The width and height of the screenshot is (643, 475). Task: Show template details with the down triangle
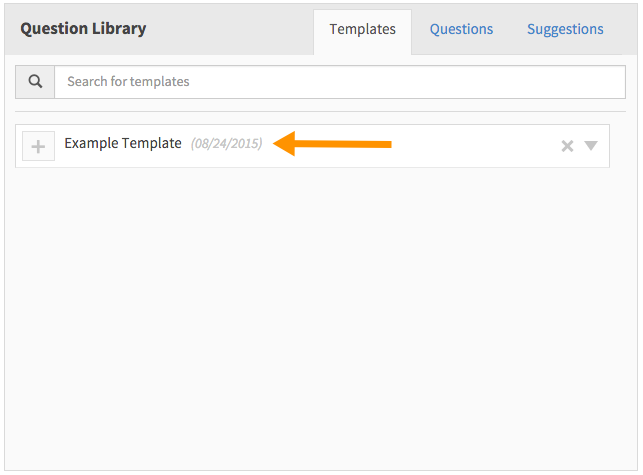pyautogui.click(x=591, y=145)
